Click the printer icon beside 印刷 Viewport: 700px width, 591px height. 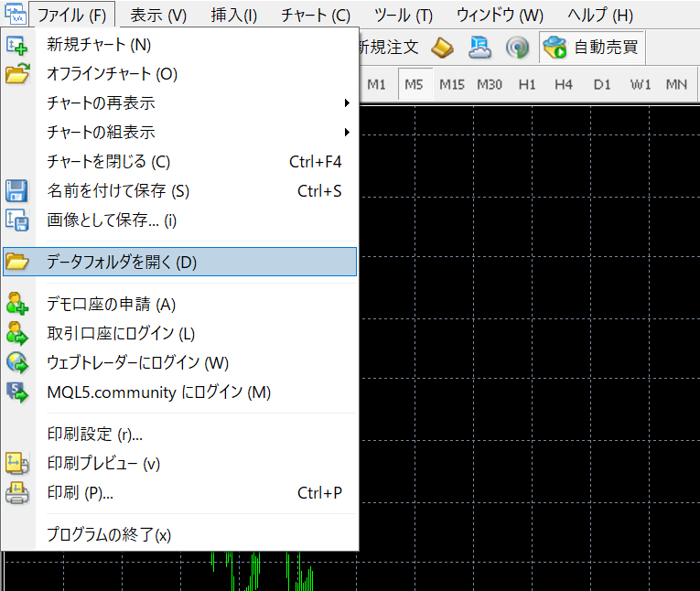tap(17, 493)
